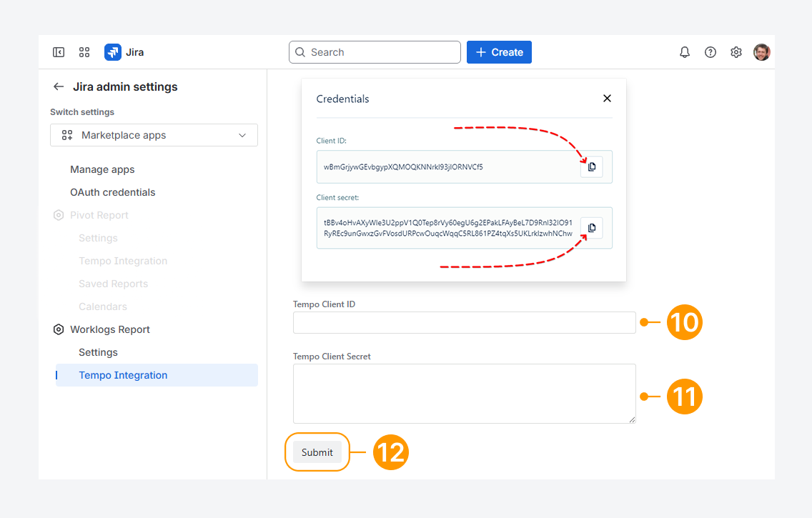812x518 pixels.
Task: Focus the Search field
Action: tap(375, 52)
